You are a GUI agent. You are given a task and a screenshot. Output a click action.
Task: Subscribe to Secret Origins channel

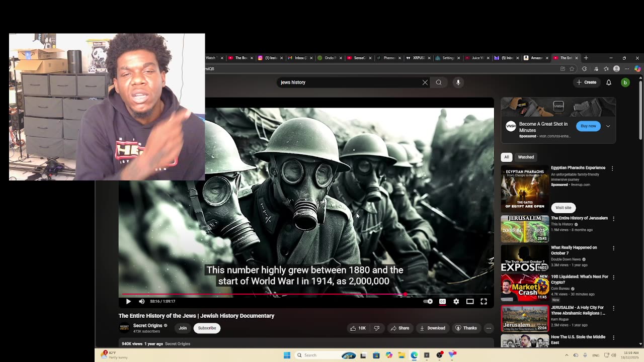tap(207, 328)
